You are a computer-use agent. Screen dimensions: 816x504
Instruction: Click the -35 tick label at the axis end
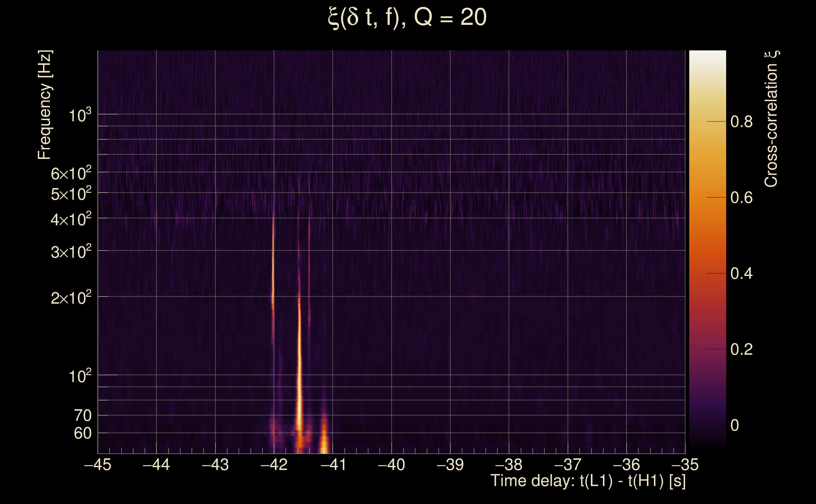tap(685, 465)
